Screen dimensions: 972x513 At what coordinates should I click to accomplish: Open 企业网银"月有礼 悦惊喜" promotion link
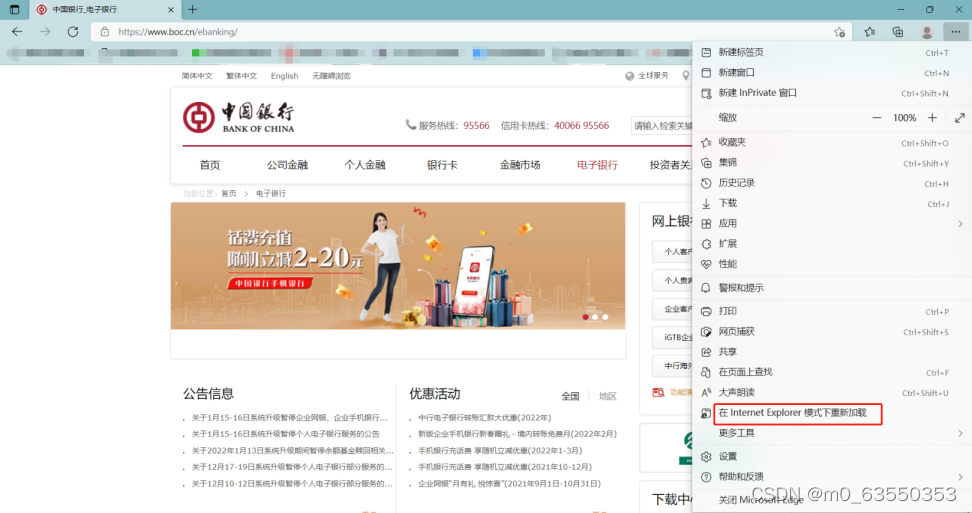click(x=509, y=484)
